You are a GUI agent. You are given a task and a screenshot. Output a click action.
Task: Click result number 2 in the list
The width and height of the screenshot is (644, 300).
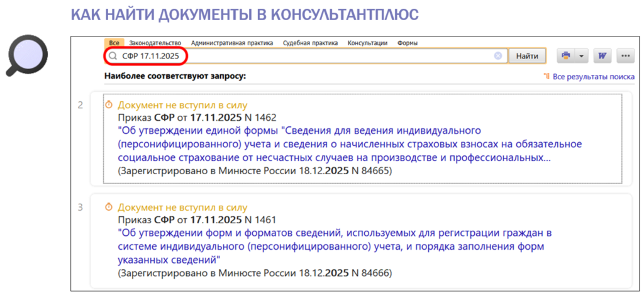[80, 105]
